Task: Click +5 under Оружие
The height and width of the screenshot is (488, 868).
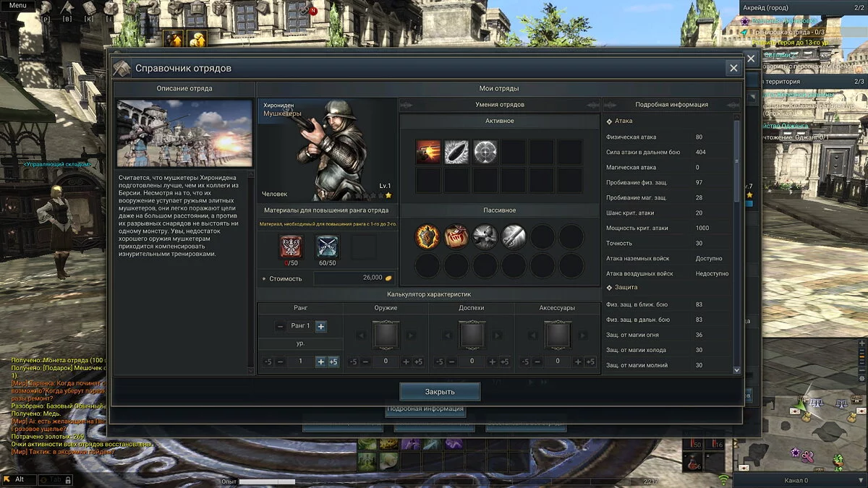Action: 418,361
